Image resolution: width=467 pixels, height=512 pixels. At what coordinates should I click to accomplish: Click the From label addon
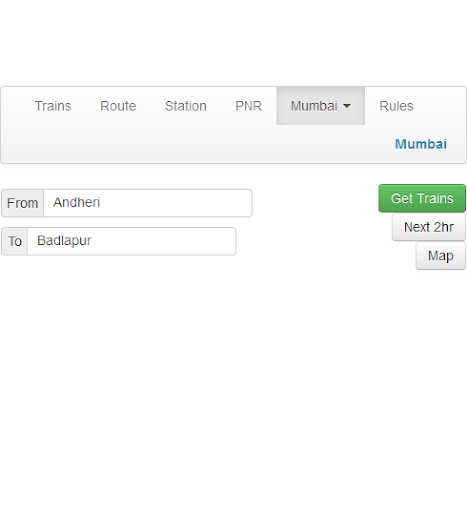pos(23,203)
